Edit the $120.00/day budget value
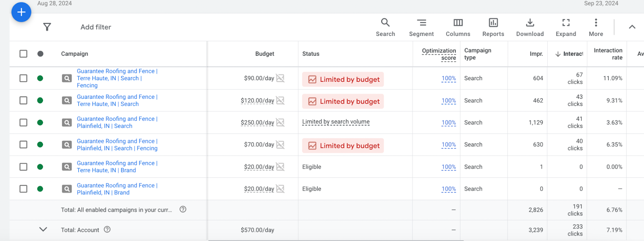The height and width of the screenshot is (241, 644). tap(257, 100)
